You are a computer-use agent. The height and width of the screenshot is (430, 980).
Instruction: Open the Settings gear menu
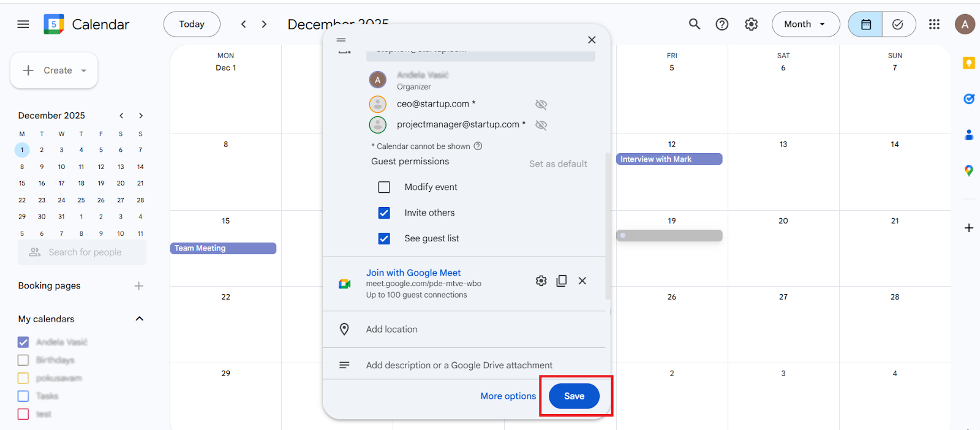[x=751, y=24]
